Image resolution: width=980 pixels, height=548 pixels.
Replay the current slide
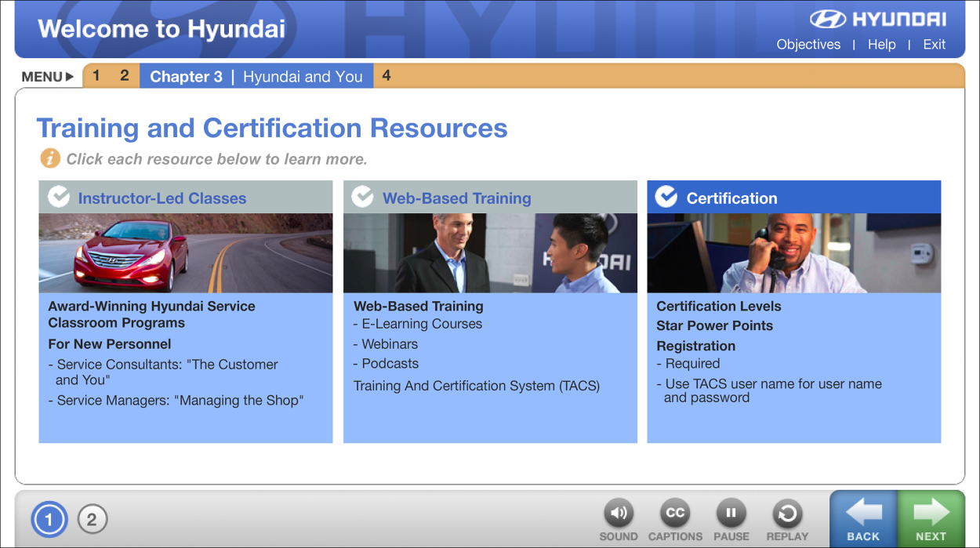pos(787,514)
